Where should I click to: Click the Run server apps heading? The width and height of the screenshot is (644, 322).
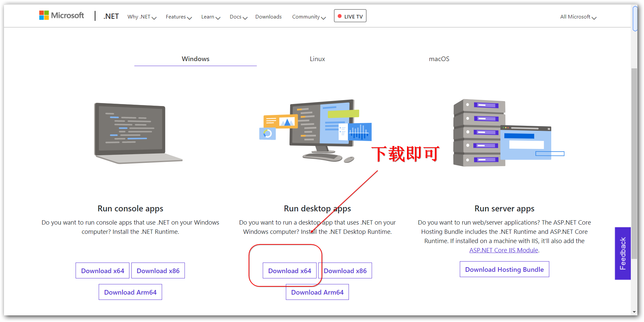pyautogui.click(x=504, y=208)
